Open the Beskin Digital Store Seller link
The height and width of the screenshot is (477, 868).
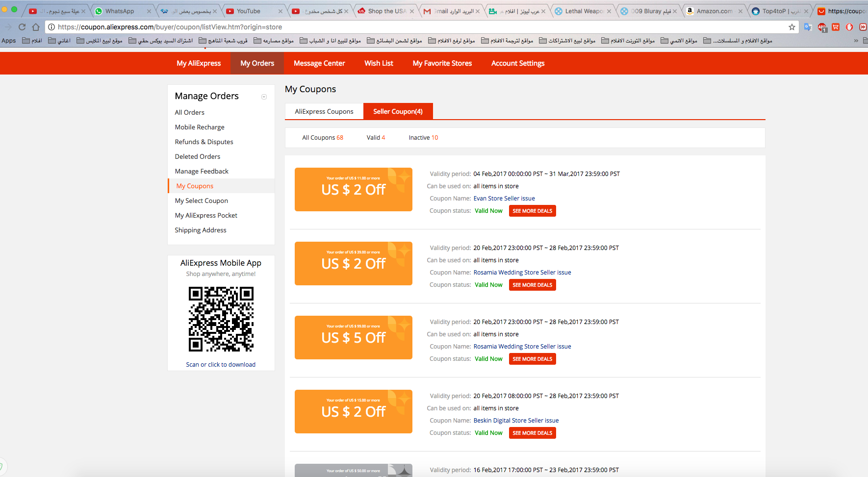coord(516,421)
